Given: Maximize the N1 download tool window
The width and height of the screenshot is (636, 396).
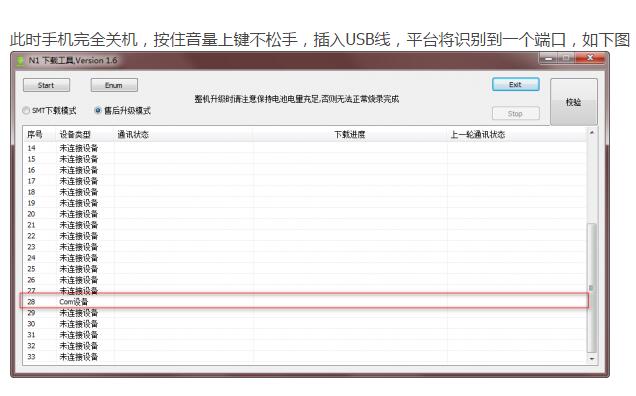Looking at the screenshot, I should point(566,59).
